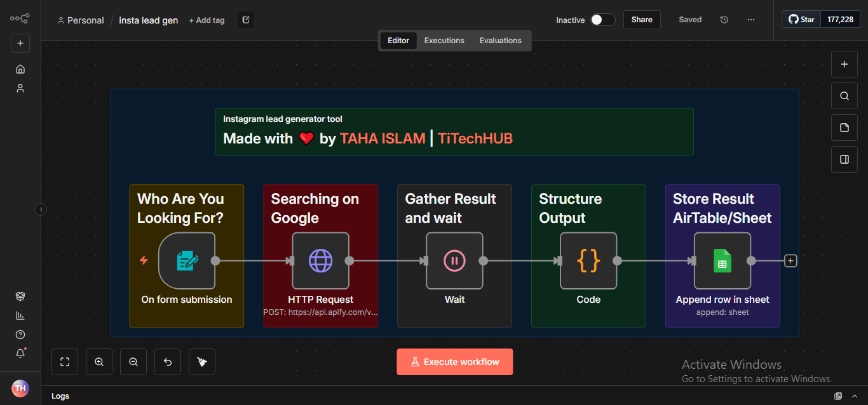
Task: Click the Wait node pause icon
Action: (454, 261)
